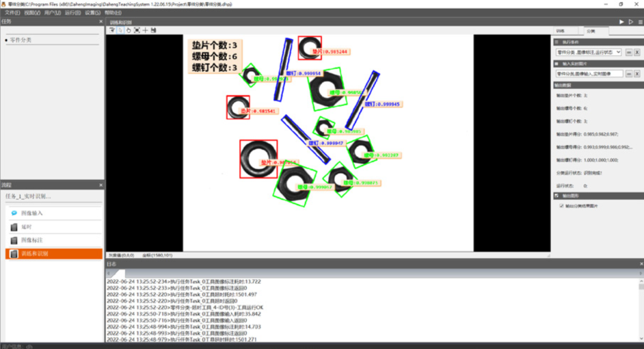Click X button beside 输入实时图片 field
644x349 pixels.
point(637,73)
